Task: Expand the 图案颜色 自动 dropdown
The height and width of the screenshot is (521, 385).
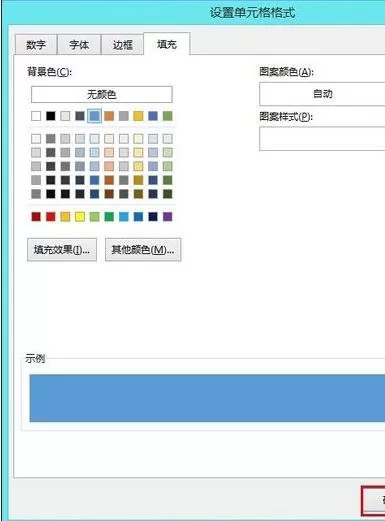Action: (x=322, y=94)
